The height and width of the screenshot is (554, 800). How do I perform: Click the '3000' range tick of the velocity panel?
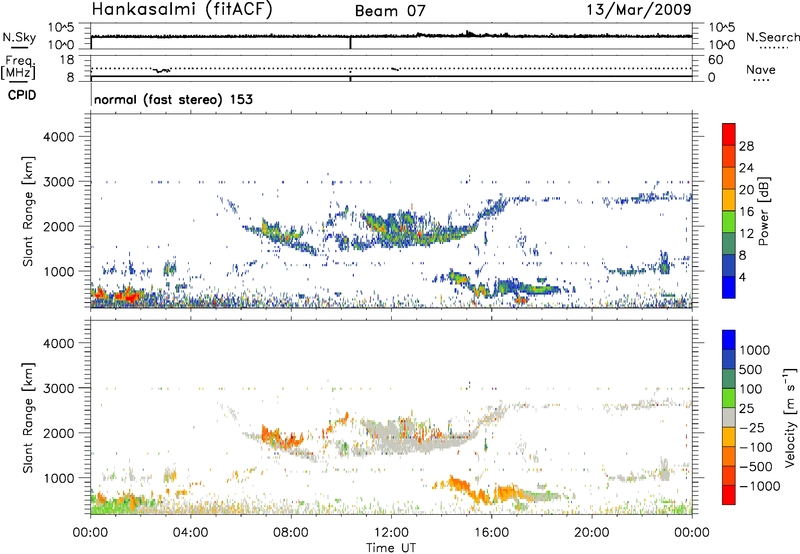58,388
